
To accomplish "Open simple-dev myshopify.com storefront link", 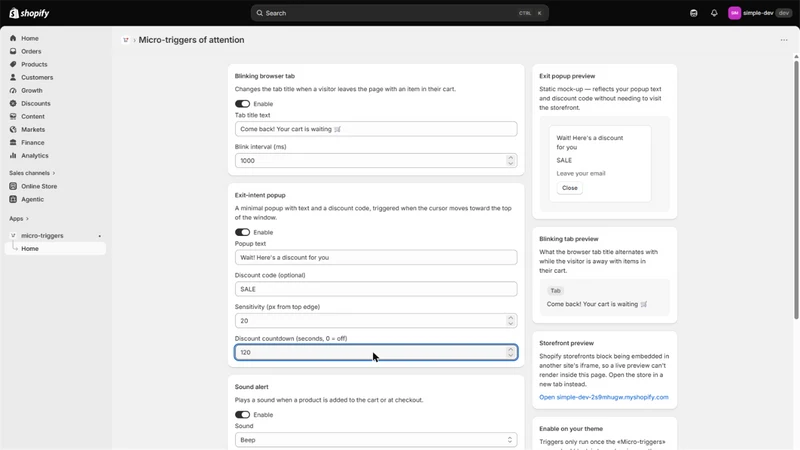I will (604, 397).
